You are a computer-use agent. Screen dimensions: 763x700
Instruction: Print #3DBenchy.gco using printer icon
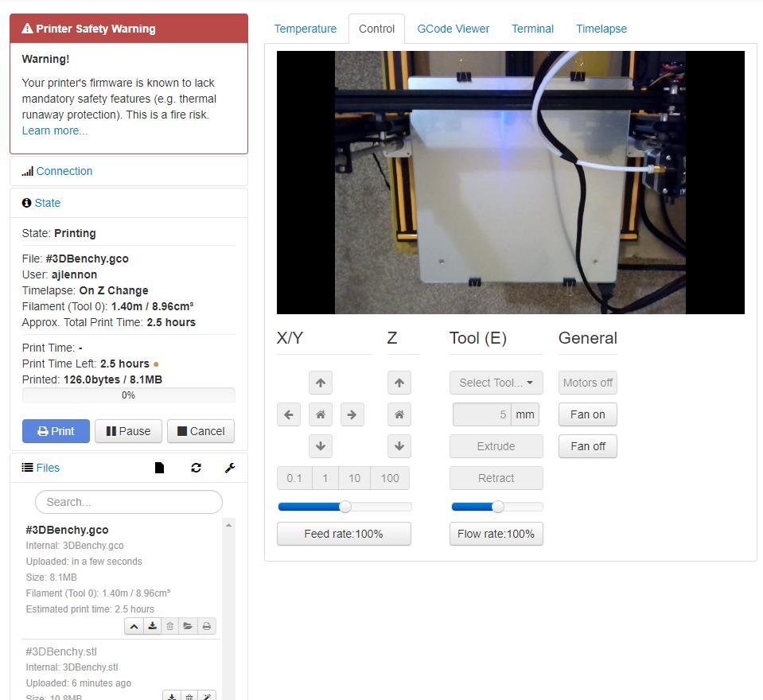[206, 626]
